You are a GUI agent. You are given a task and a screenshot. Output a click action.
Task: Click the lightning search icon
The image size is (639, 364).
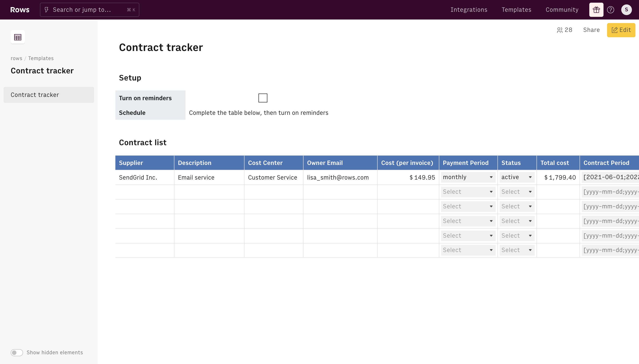point(47,10)
